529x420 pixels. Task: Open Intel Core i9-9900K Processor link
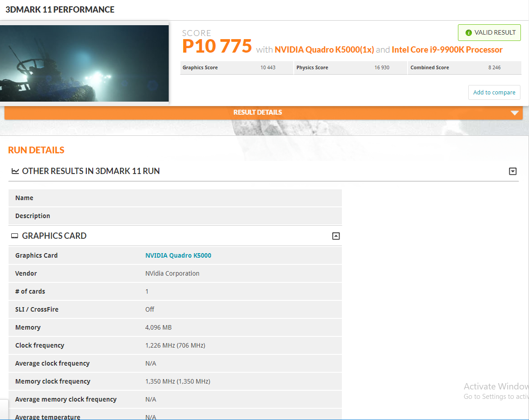447,49
